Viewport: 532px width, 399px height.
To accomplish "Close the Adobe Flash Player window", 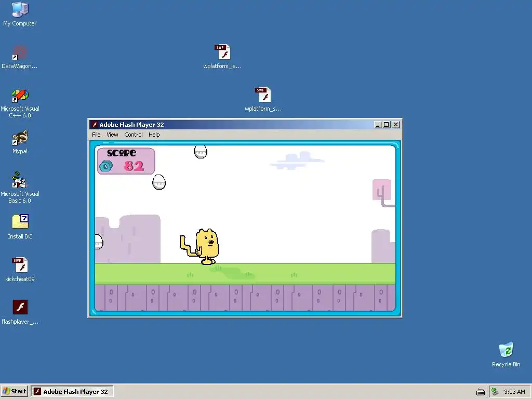I will 395,125.
